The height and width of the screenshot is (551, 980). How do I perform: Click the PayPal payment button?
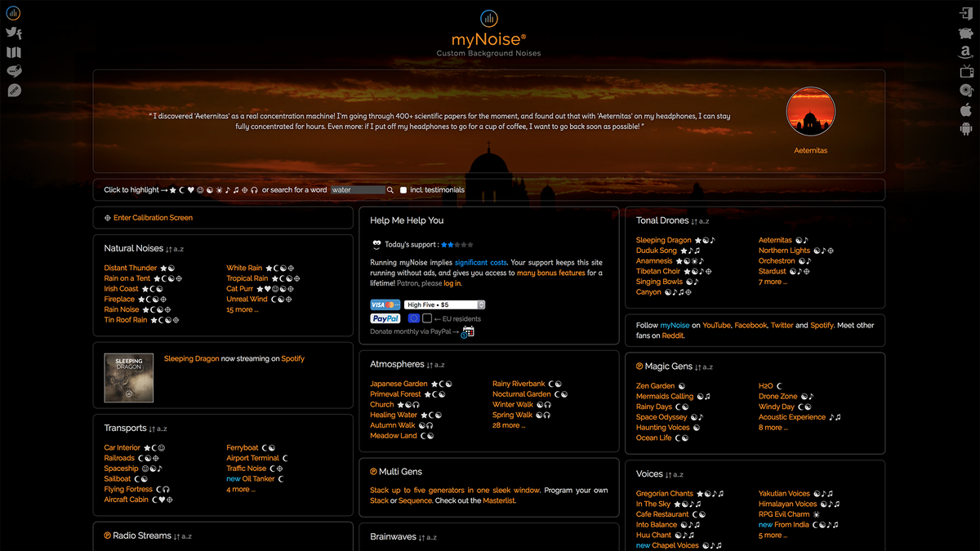tap(386, 318)
